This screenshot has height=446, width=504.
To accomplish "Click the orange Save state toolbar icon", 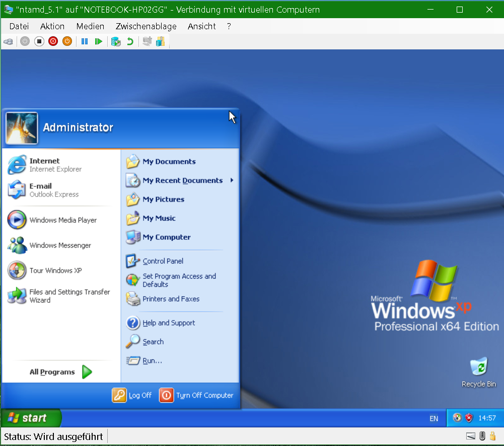I will coord(67,41).
